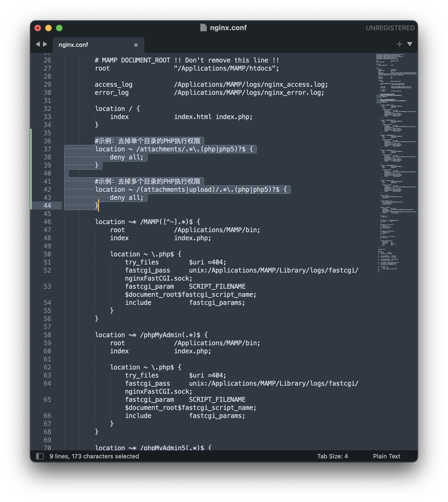Click '/Applications/MAMP/logs/nginx_access.log;' path
The width and height of the screenshot is (448, 502).
click(251, 85)
